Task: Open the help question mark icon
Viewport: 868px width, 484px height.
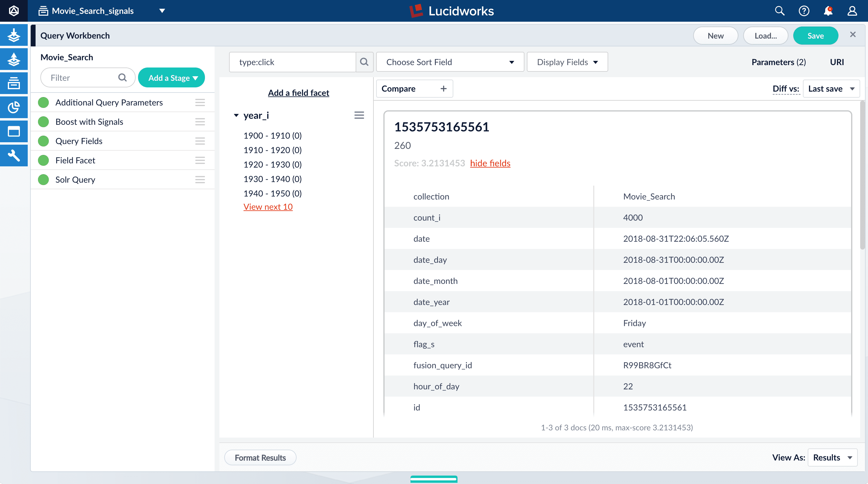Action: tap(804, 11)
